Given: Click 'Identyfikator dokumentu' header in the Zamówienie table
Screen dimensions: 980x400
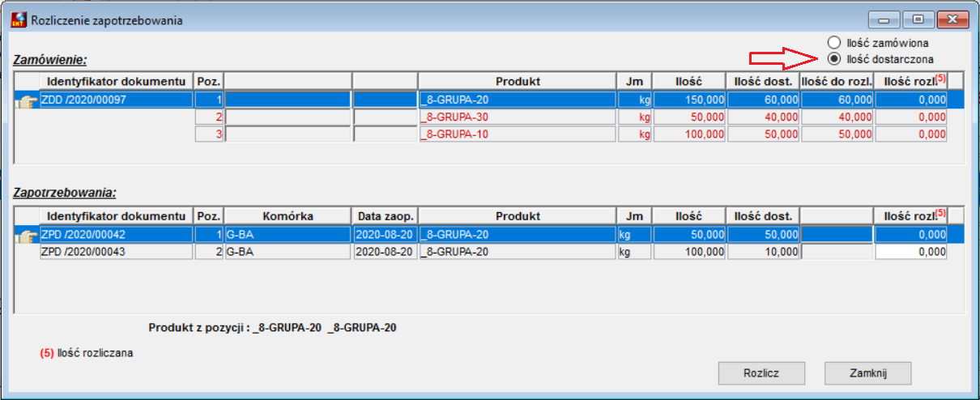Looking at the screenshot, I should (x=116, y=81).
